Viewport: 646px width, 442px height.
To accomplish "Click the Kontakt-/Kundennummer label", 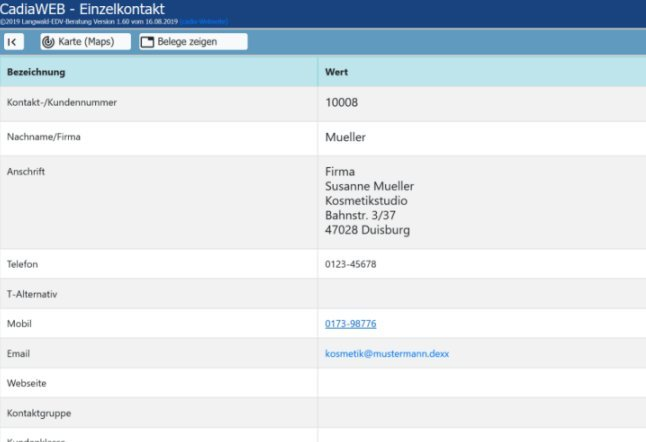I will [62, 103].
